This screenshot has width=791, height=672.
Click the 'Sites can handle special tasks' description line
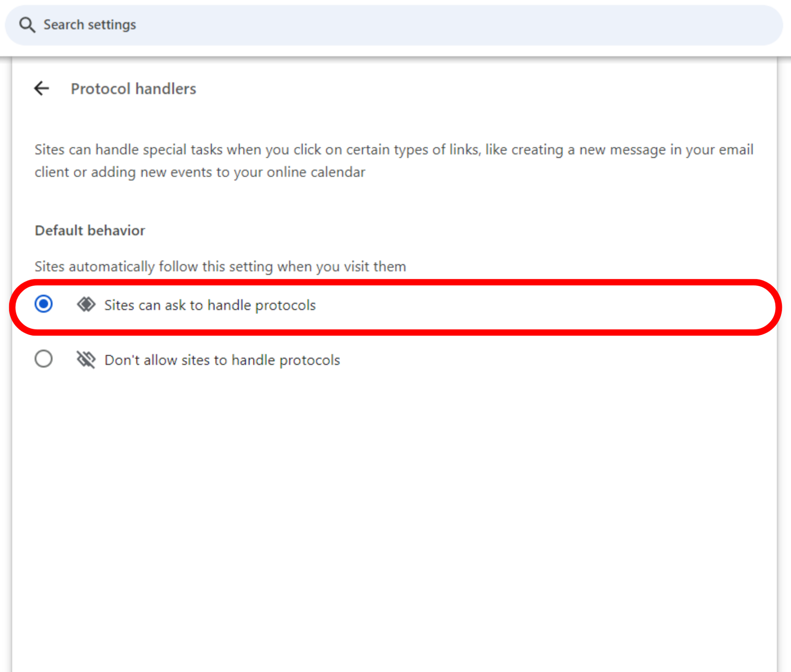393,149
